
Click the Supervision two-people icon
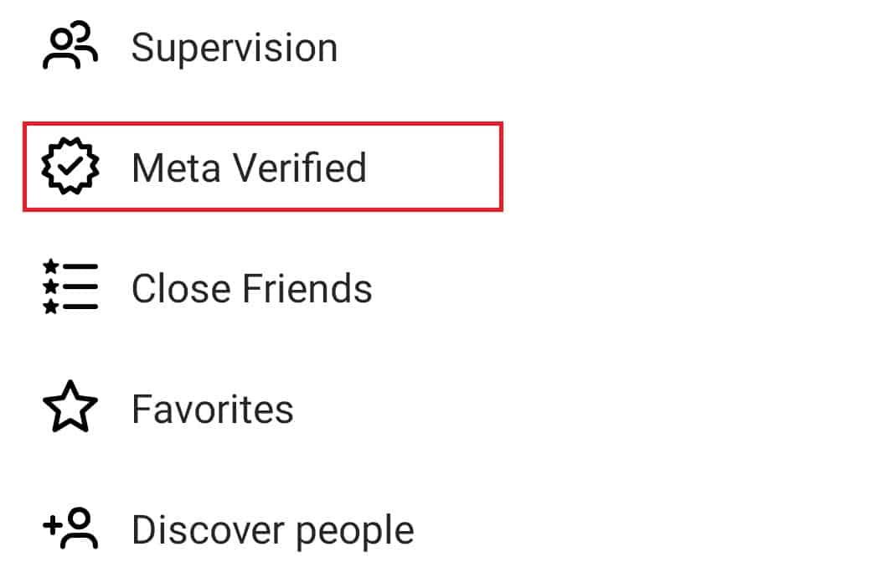pos(70,48)
